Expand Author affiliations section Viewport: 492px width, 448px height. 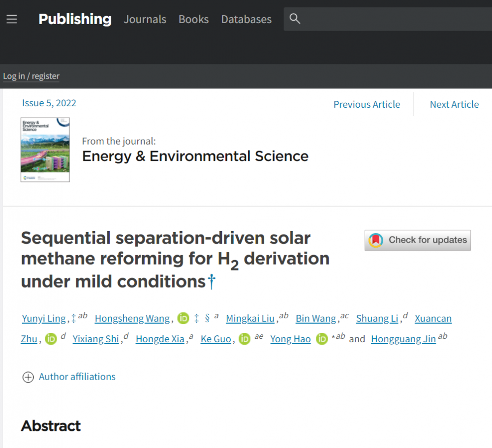click(69, 377)
